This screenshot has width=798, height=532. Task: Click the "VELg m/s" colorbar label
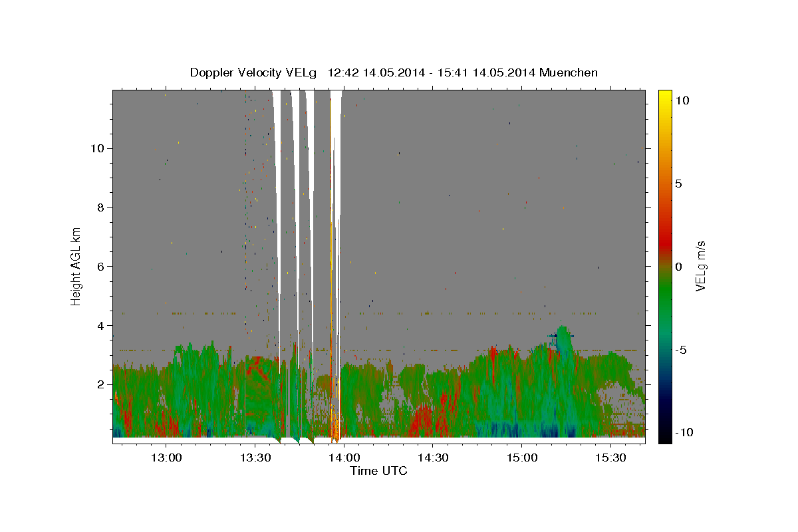coord(700,267)
